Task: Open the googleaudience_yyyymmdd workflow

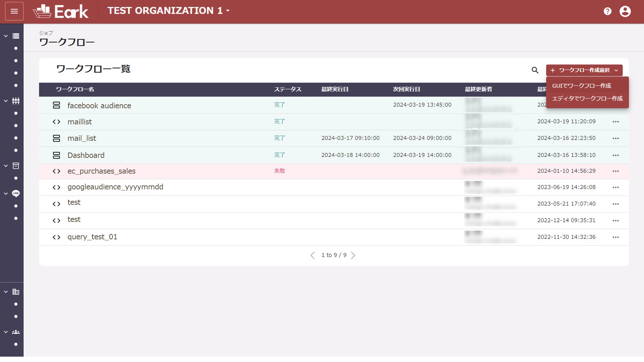Action: coord(115,187)
